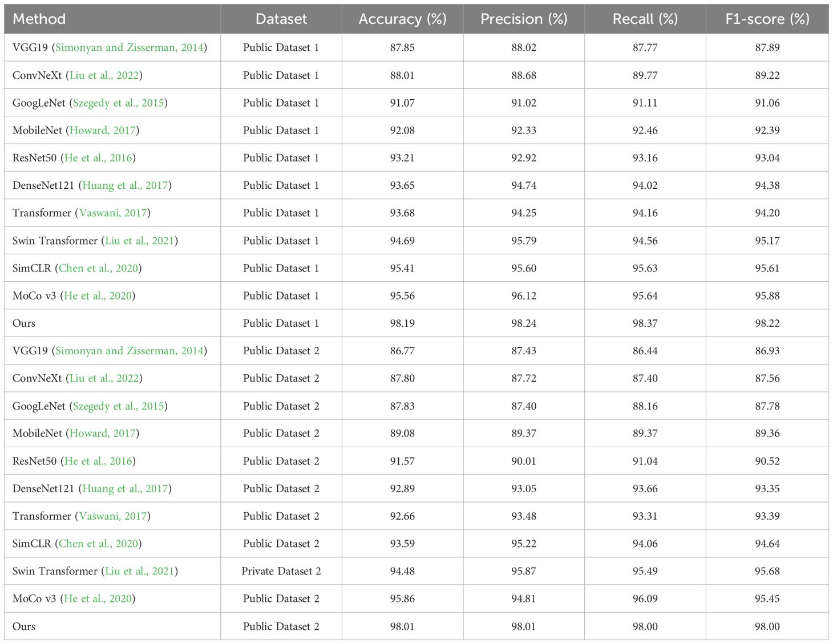Click the He et al., 2016 ResNet50 citation, Public Dataset 1
The width and height of the screenshot is (833, 644).
(98, 158)
